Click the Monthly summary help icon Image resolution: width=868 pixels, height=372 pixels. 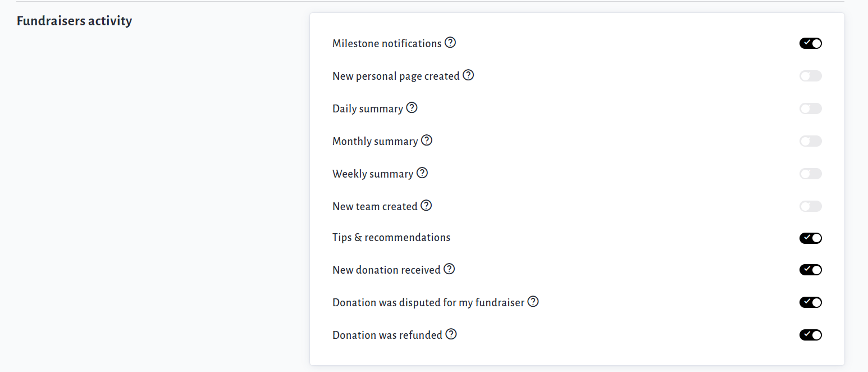pos(427,140)
